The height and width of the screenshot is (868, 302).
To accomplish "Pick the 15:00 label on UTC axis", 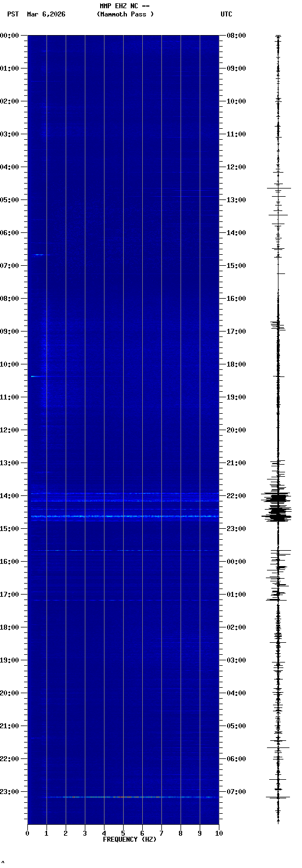I will coord(236,266).
